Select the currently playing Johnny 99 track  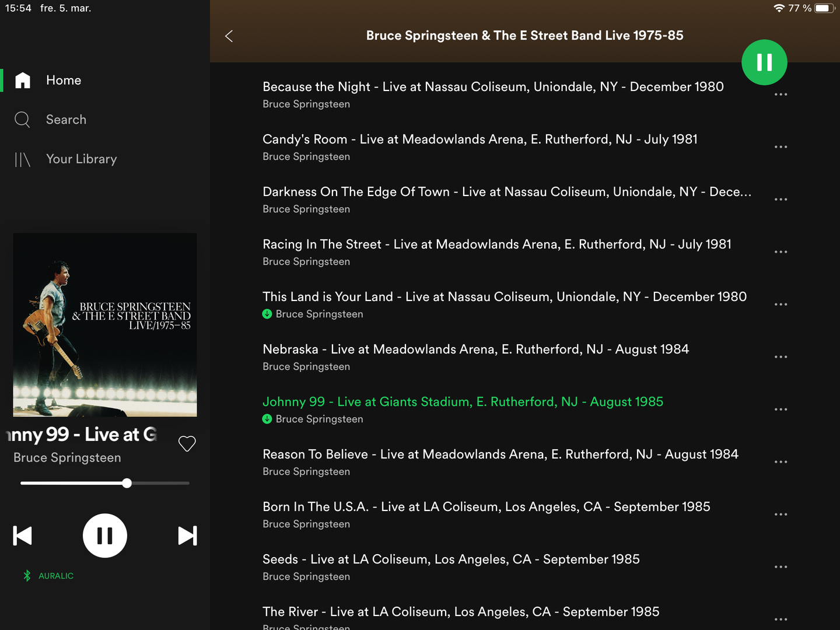(463, 409)
